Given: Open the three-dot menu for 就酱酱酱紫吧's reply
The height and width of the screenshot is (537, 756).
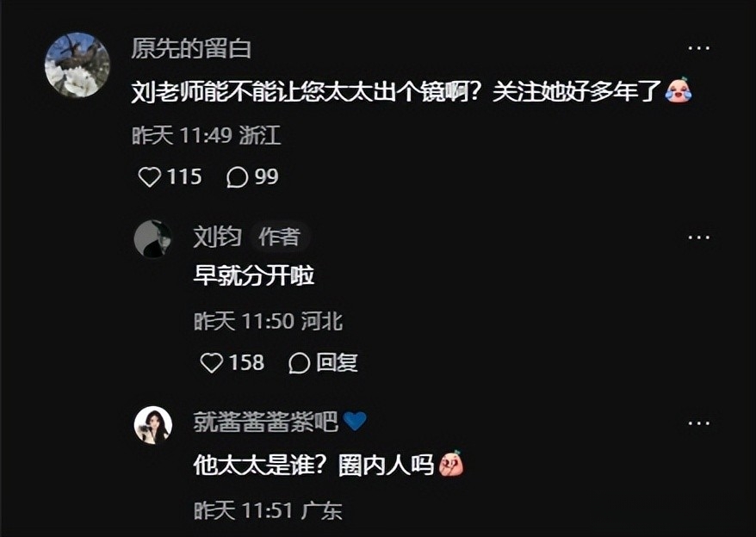Looking at the screenshot, I should (698, 423).
